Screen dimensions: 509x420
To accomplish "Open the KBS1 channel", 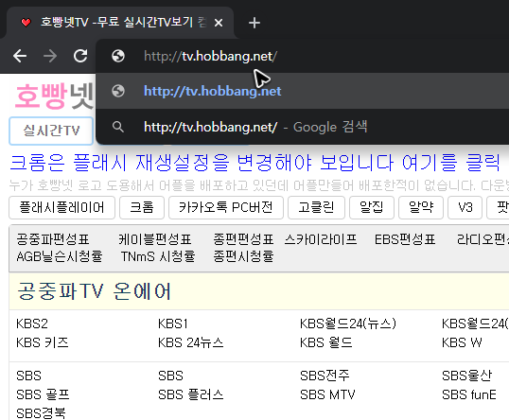I will 173,324.
